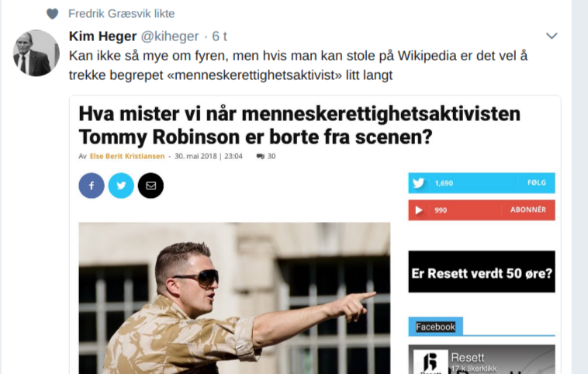Click Fredrik Græsvik likte label
This screenshot has height=374, width=588.
click(122, 14)
